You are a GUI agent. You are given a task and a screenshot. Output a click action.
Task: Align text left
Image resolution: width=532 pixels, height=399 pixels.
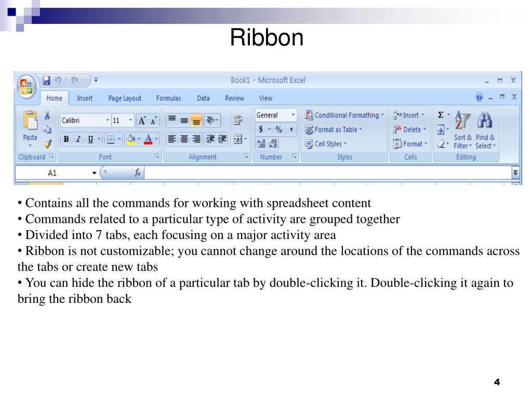point(172,139)
